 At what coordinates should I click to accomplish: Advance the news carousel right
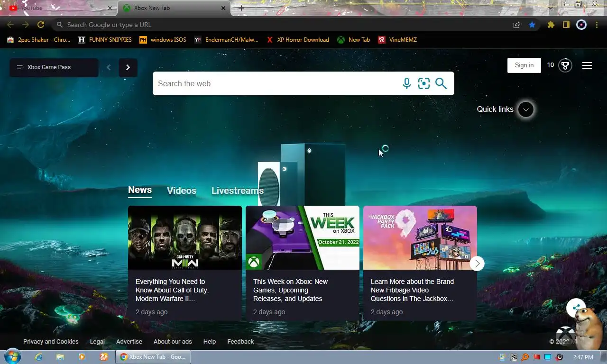pyautogui.click(x=477, y=264)
